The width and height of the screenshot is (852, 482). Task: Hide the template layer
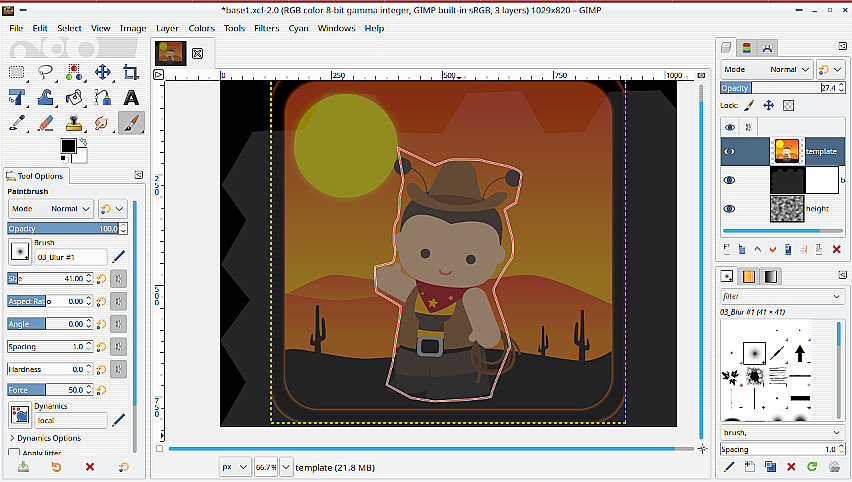(x=729, y=152)
